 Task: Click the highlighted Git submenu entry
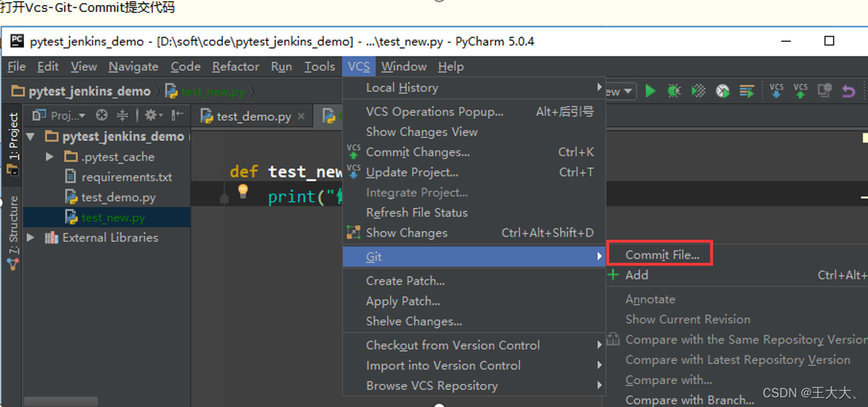[x=474, y=256]
